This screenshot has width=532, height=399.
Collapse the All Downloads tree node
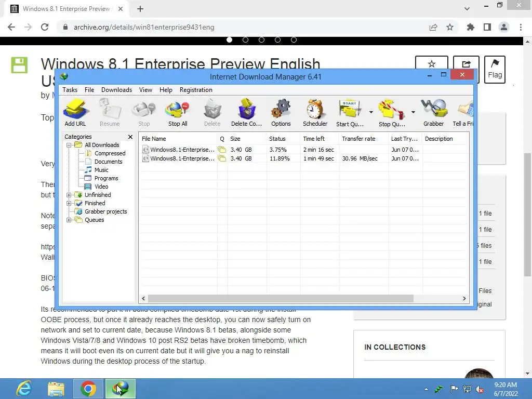(69, 145)
